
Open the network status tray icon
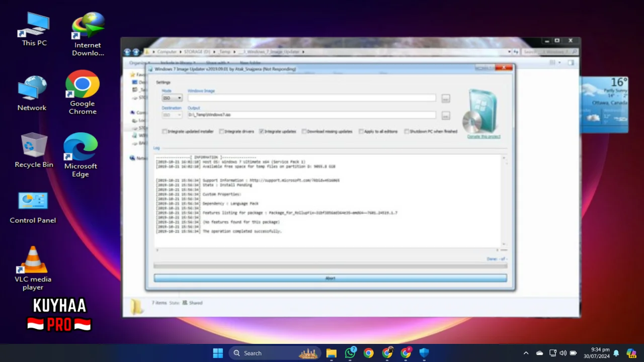point(552,353)
